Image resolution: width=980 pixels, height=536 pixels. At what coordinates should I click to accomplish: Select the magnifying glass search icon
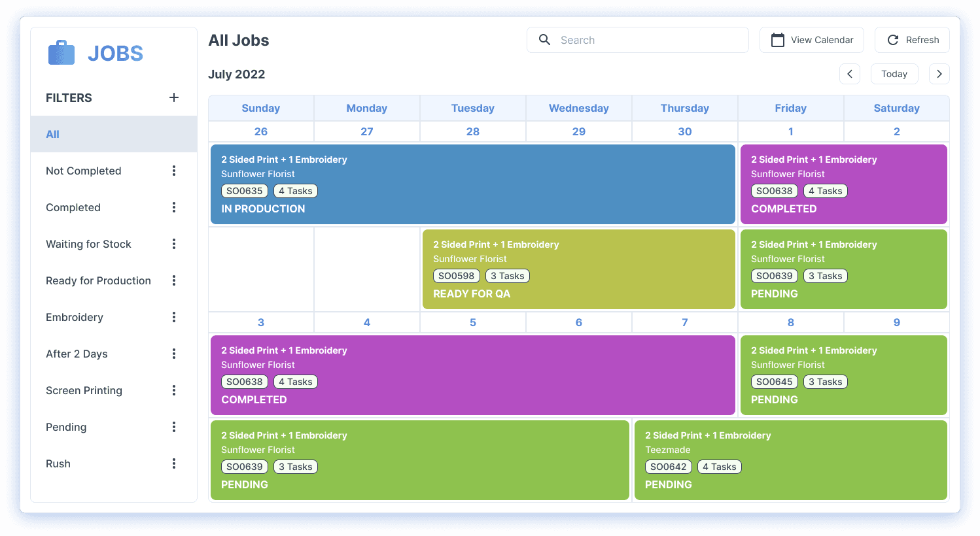(544, 40)
